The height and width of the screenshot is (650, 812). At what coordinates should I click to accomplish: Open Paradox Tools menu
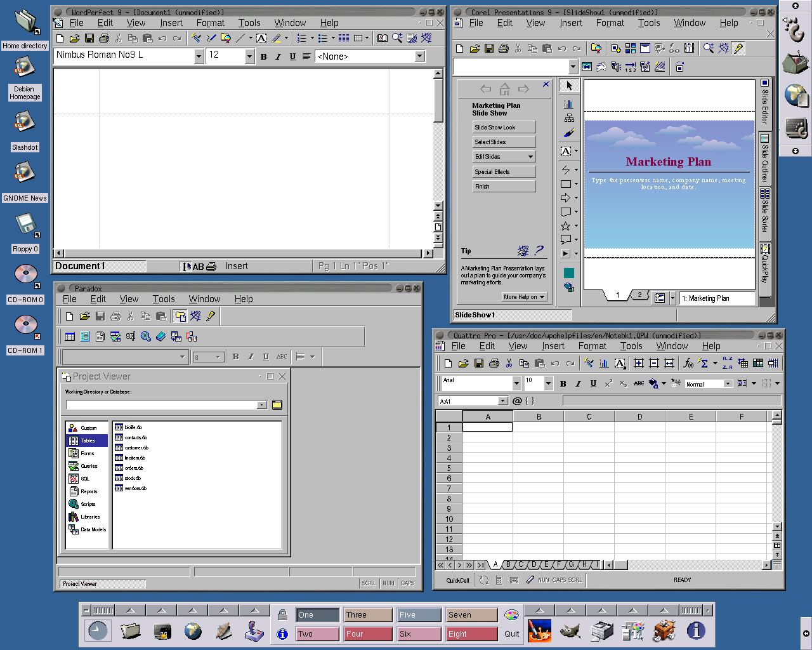coord(164,299)
